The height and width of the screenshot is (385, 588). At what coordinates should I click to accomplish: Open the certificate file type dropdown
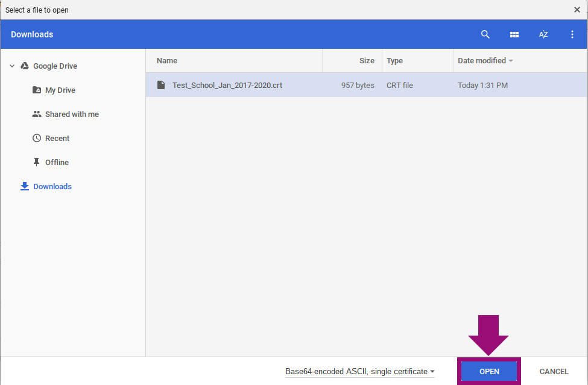[x=360, y=372]
